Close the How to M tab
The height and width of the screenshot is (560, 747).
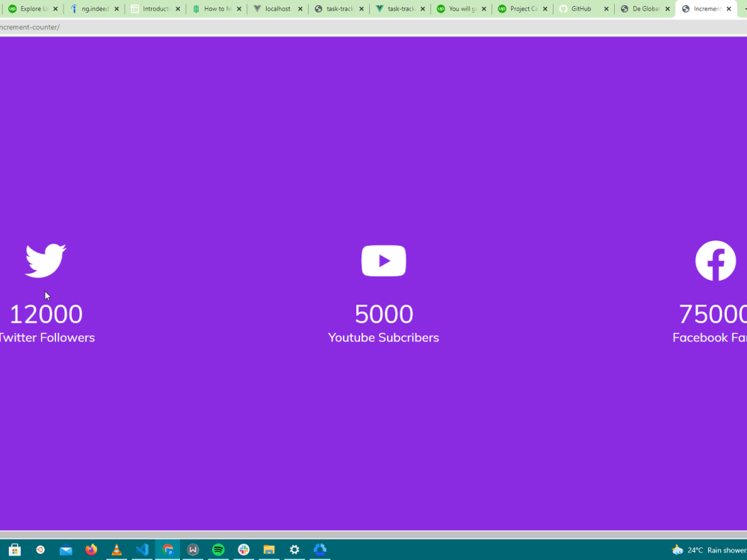pos(239,8)
